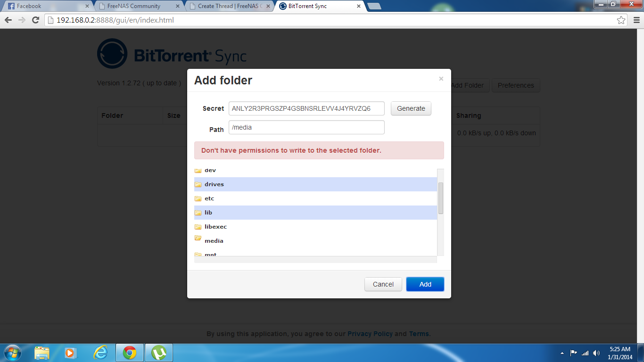Open uTorrent from the taskbar
Image resolution: width=644 pixels, height=362 pixels.
pyautogui.click(x=159, y=353)
